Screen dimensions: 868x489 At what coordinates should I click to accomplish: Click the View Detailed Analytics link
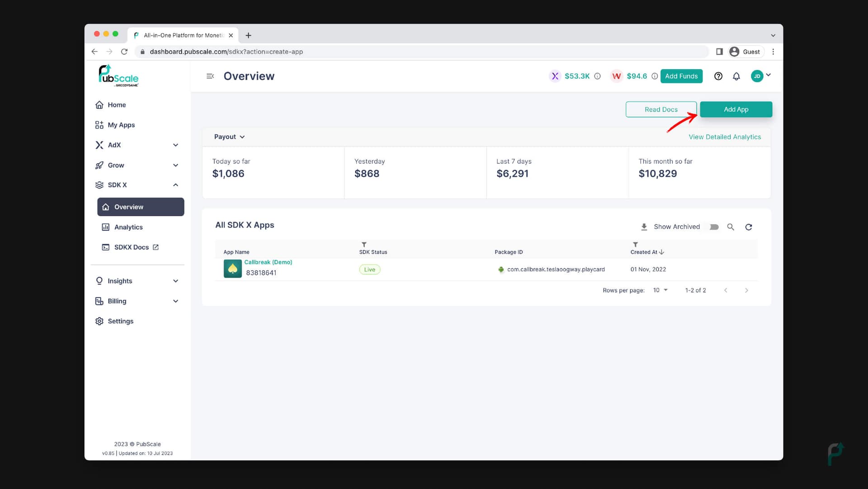(x=725, y=137)
